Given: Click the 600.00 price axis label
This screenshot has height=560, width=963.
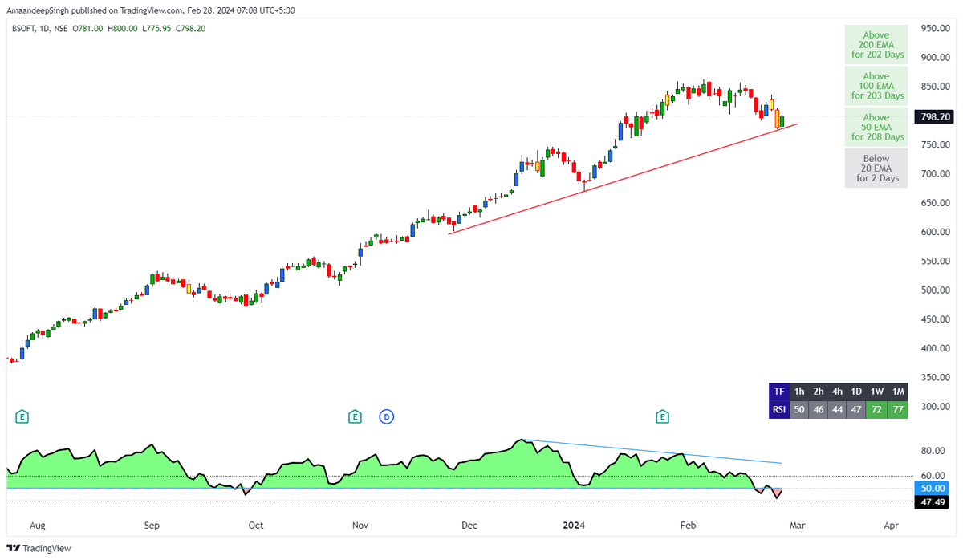Looking at the screenshot, I should pyautogui.click(x=936, y=232).
